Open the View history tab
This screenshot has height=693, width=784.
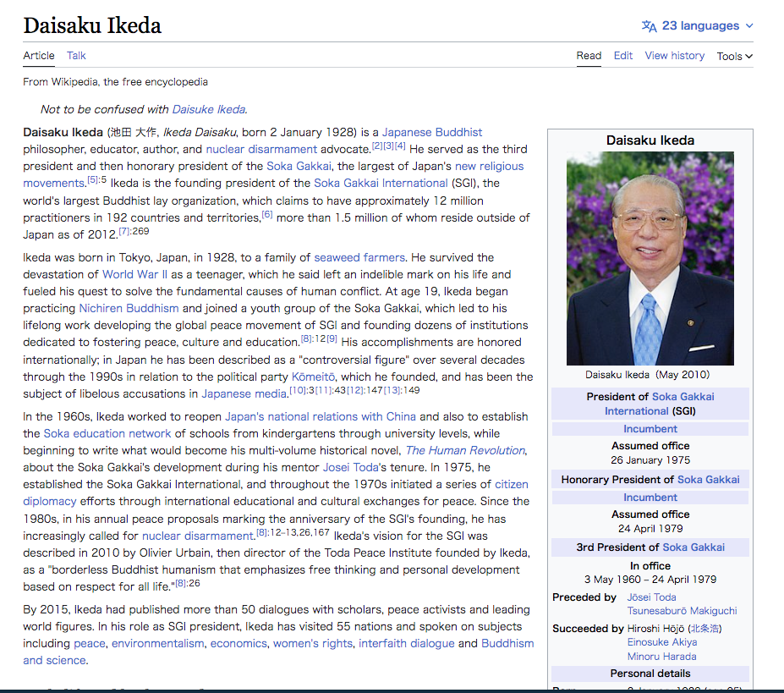pyautogui.click(x=675, y=56)
